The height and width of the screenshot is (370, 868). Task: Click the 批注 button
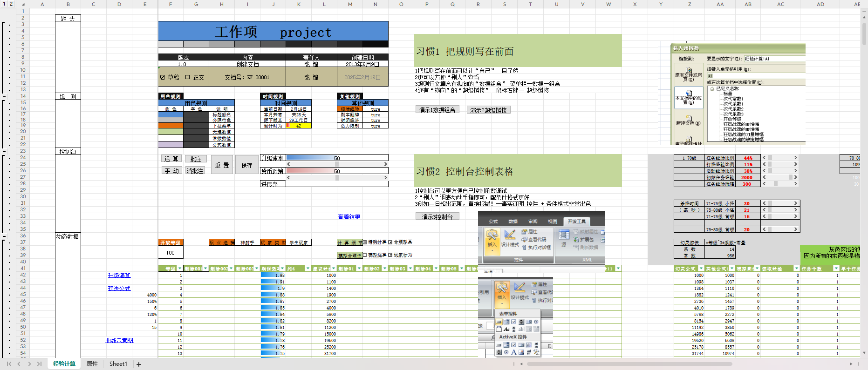coord(196,159)
